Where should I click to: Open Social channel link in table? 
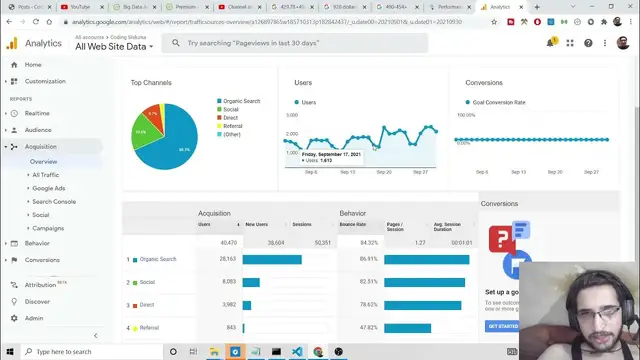pos(147,282)
